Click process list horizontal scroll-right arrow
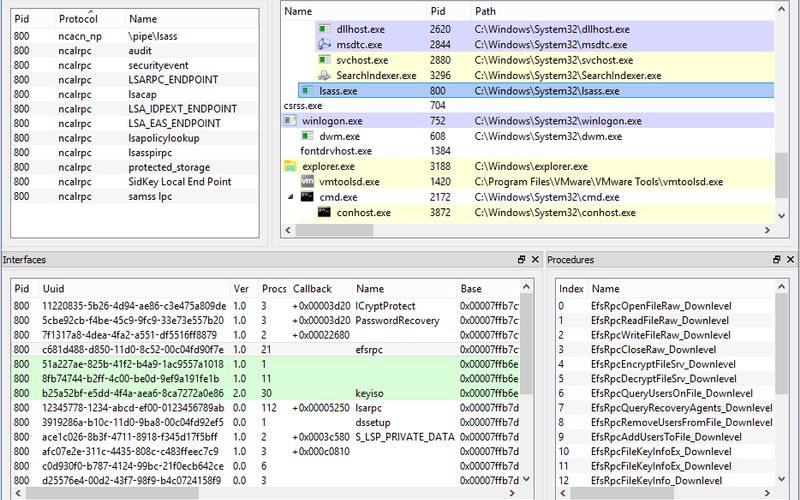The image size is (800, 500). (x=767, y=230)
